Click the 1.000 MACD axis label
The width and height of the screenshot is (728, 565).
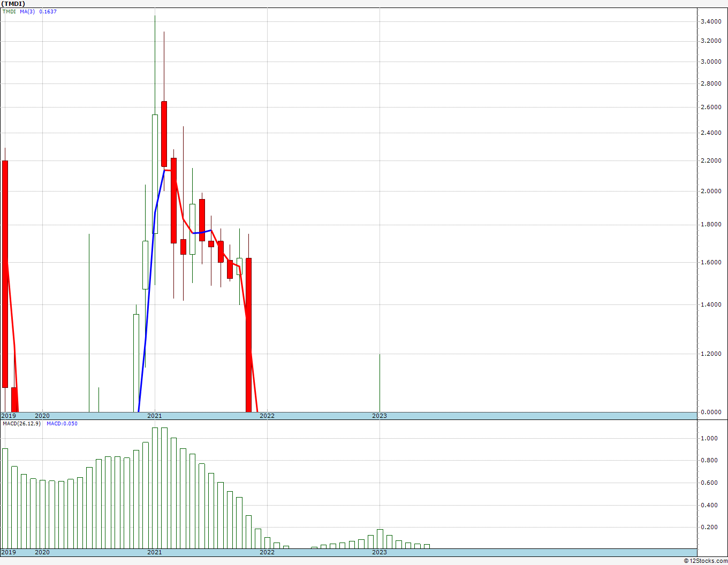click(x=708, y=439)
